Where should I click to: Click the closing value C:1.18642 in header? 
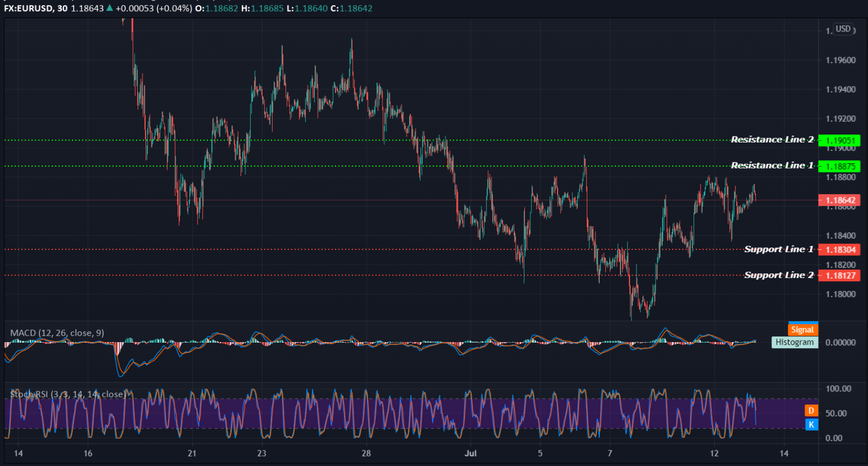click(351, 9)
